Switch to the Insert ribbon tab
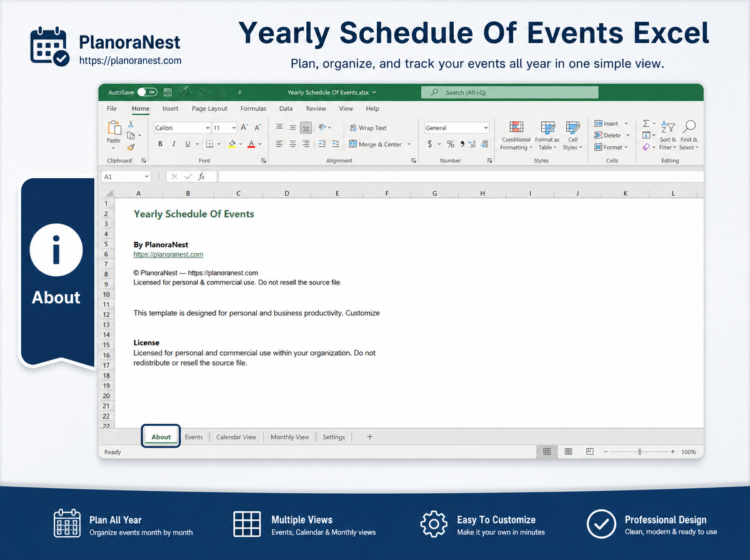Image resolution: width=750 pixels, height=560 pixels. (x=170, y=109)
